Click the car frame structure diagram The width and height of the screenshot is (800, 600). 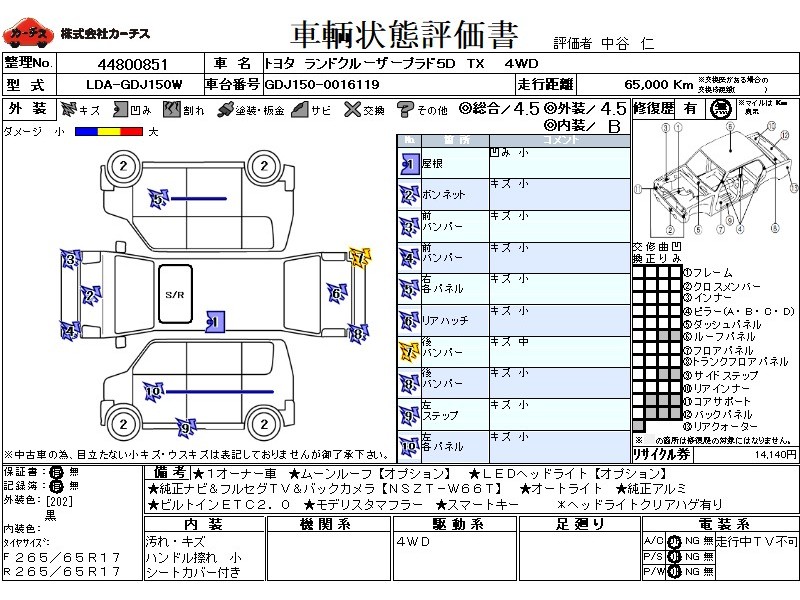coord(716,179)
